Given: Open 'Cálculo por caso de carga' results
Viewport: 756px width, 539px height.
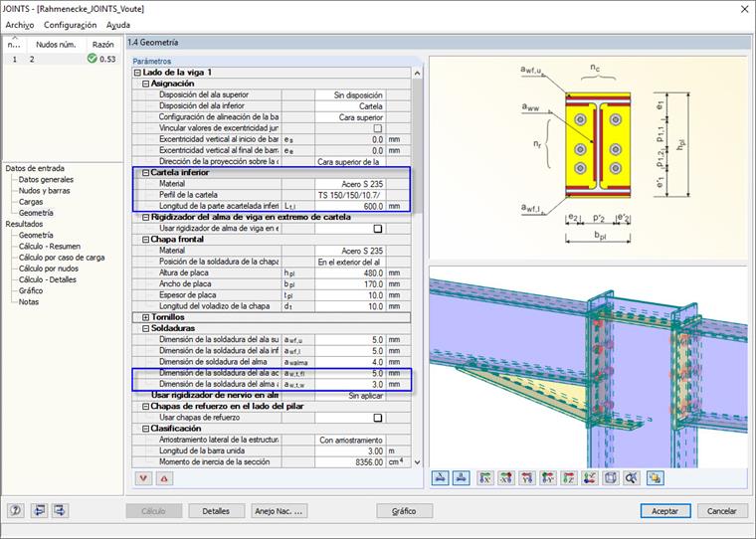Looking at the screenshot, I should coord(62,257).
